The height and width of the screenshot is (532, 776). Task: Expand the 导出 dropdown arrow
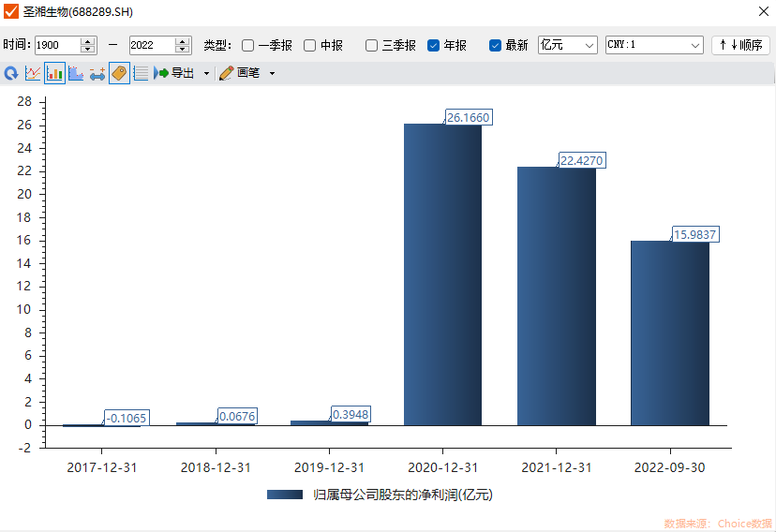(x=206, y=73)
